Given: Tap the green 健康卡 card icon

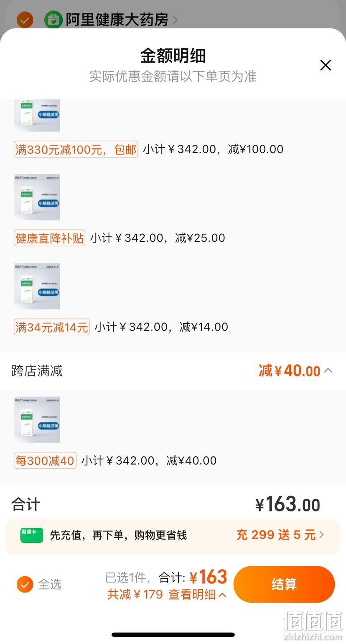Looking at the screenshot, I should click(32, 535).
